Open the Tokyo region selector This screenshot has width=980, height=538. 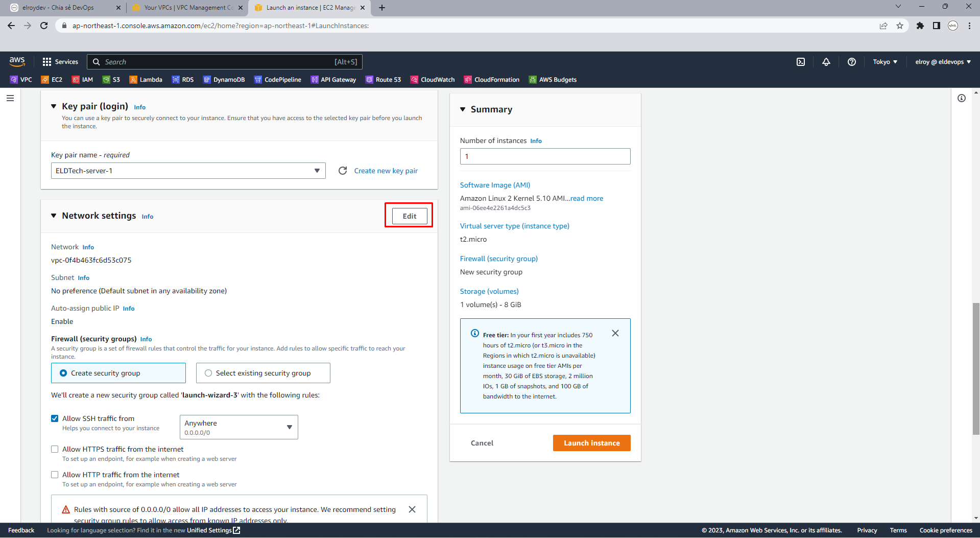pyautogui.click(x=885, y=62)
